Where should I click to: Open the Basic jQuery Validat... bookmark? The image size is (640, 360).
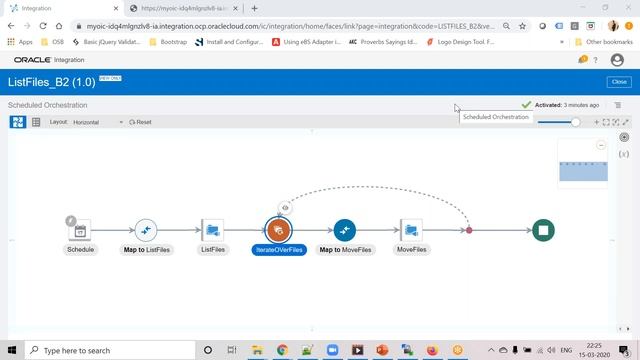tap(107, 42)
